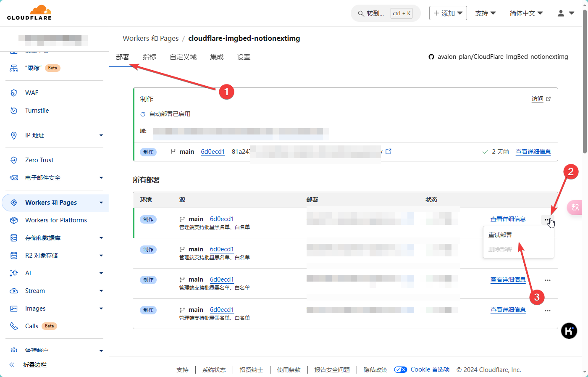Switch to the 自定义域 tab
Image resolution: width=588 pixels, height=377 pixels.
[x=183, y=57]
